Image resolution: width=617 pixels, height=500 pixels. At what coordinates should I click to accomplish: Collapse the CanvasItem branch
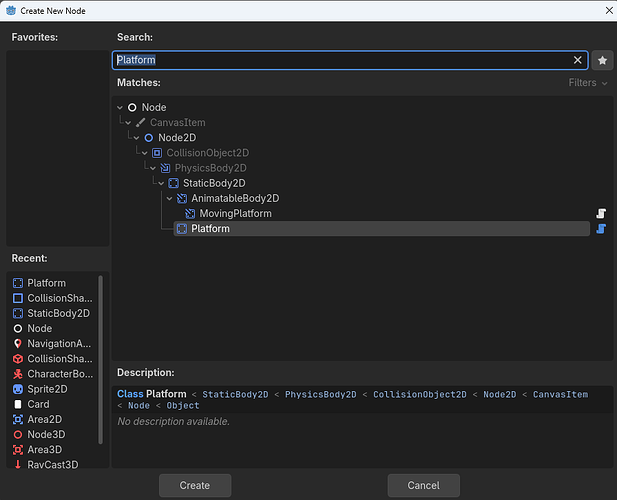[x=128, y=123]
